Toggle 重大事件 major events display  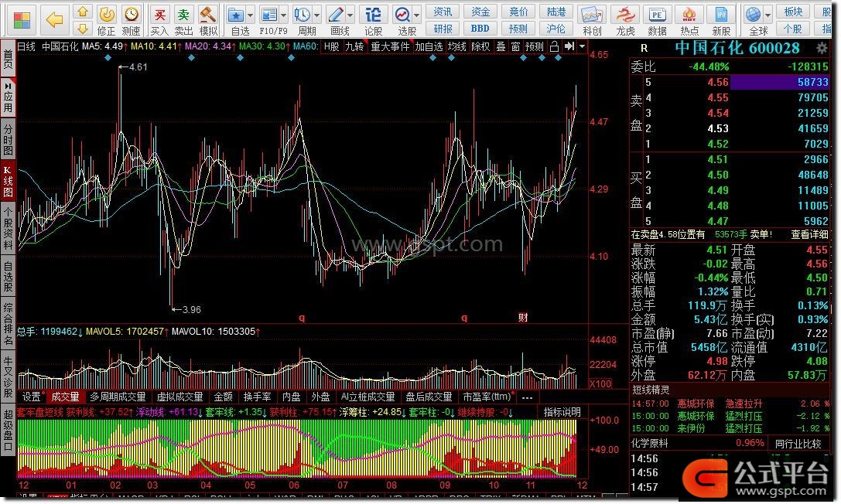point(390,46)
